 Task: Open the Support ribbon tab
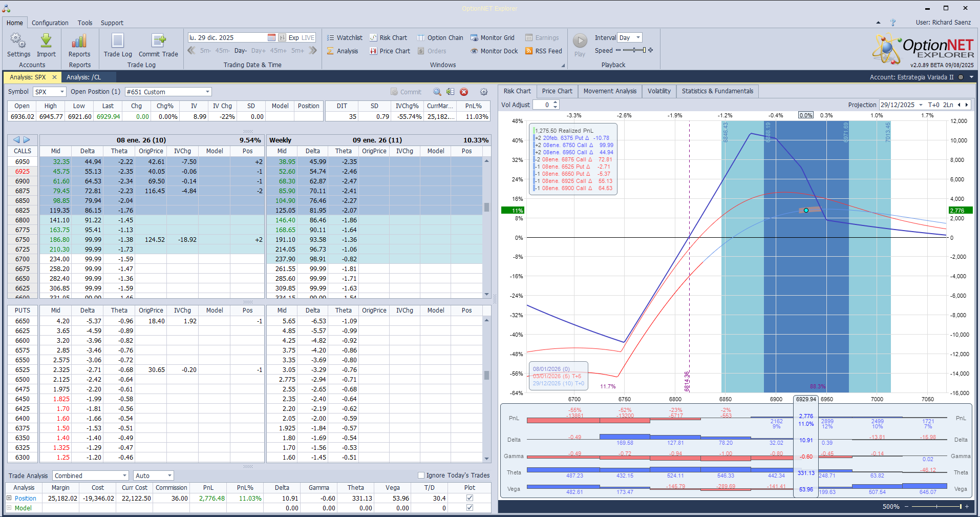(x=112, y=23)
